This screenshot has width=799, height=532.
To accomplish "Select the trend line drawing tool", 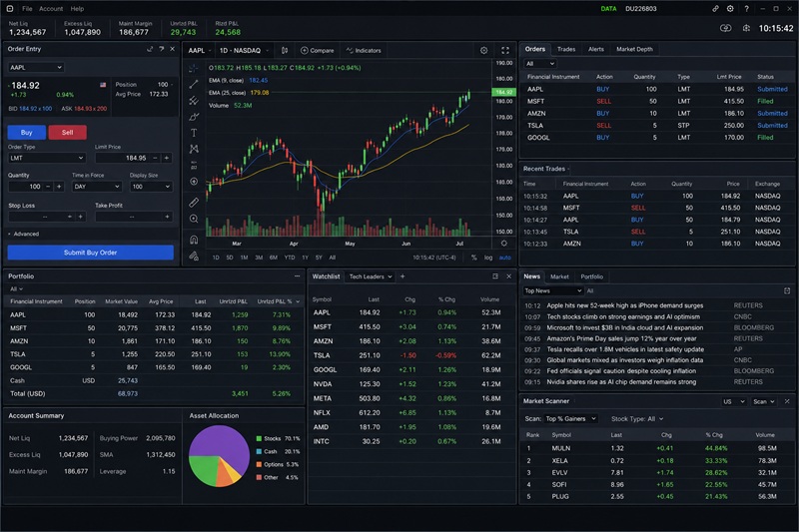I will coord(193,84).
